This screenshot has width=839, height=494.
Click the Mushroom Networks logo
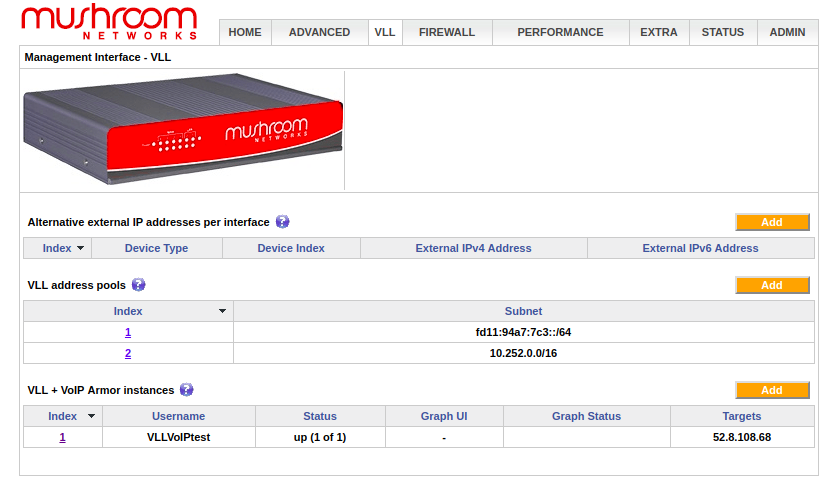tap(109, 21)
